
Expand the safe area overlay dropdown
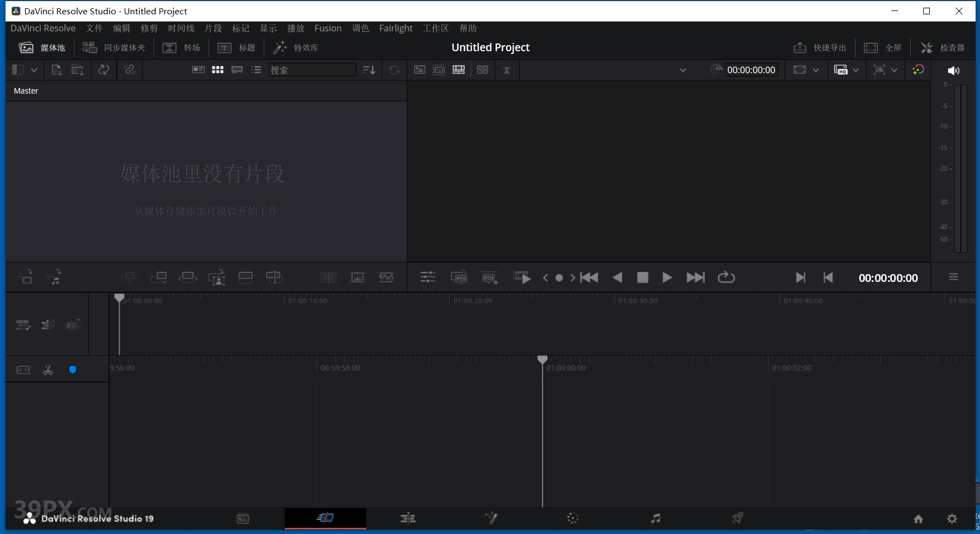894,70
